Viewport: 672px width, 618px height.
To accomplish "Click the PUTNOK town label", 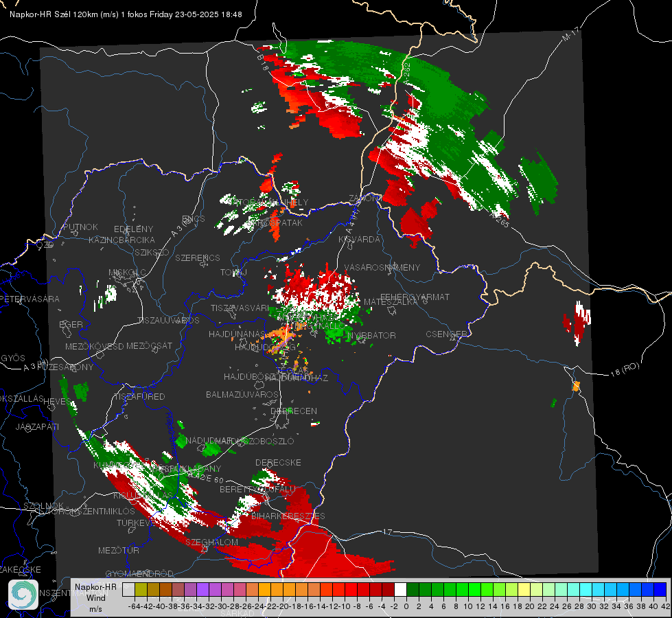I will (x=80, y=227).
